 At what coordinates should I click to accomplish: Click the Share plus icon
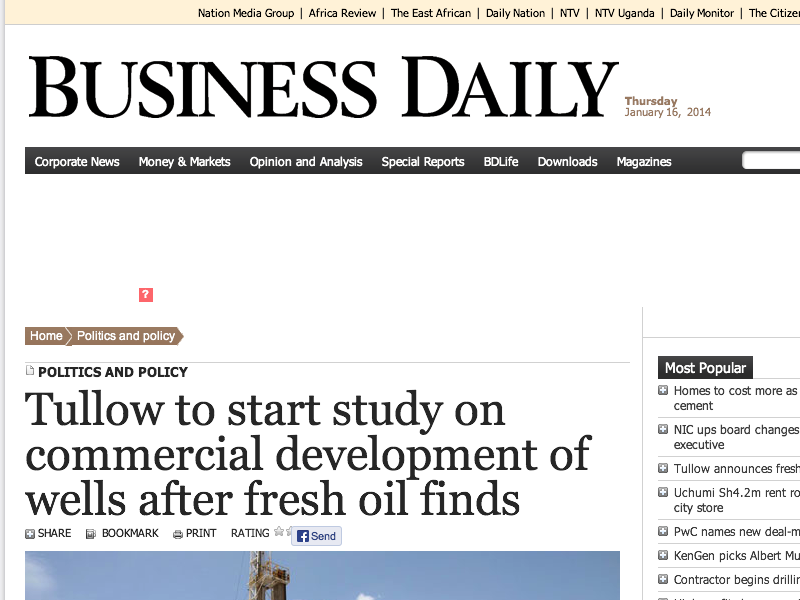click(30, 534)
